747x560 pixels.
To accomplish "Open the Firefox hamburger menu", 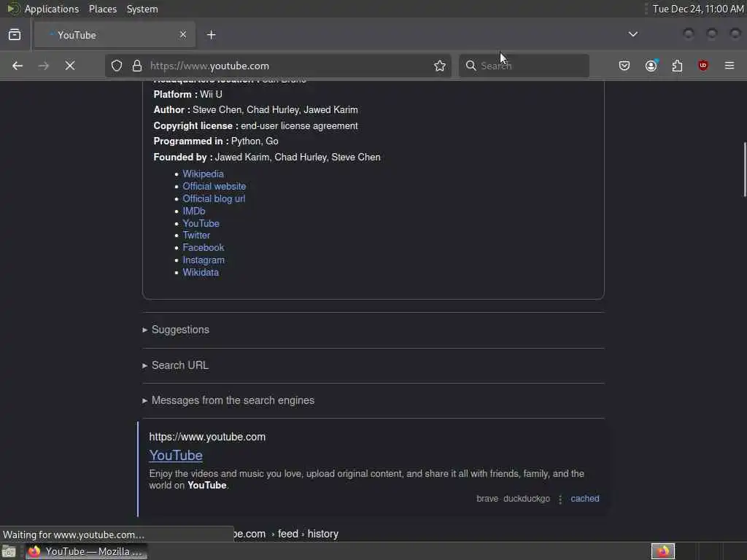I will pos(729,66).
